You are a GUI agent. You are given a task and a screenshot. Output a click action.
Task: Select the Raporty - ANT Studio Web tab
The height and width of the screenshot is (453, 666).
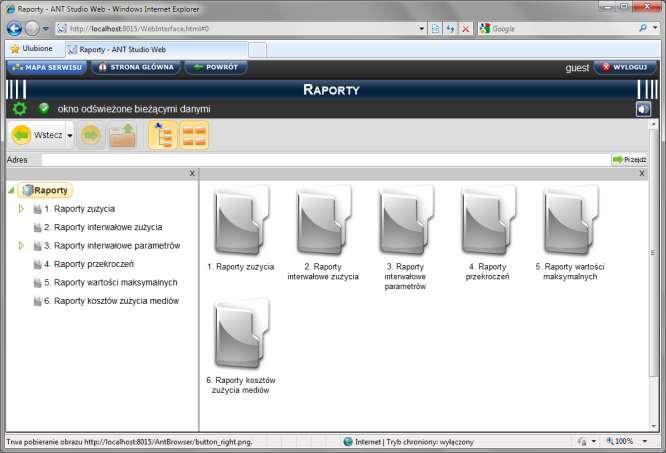(157, 49)
